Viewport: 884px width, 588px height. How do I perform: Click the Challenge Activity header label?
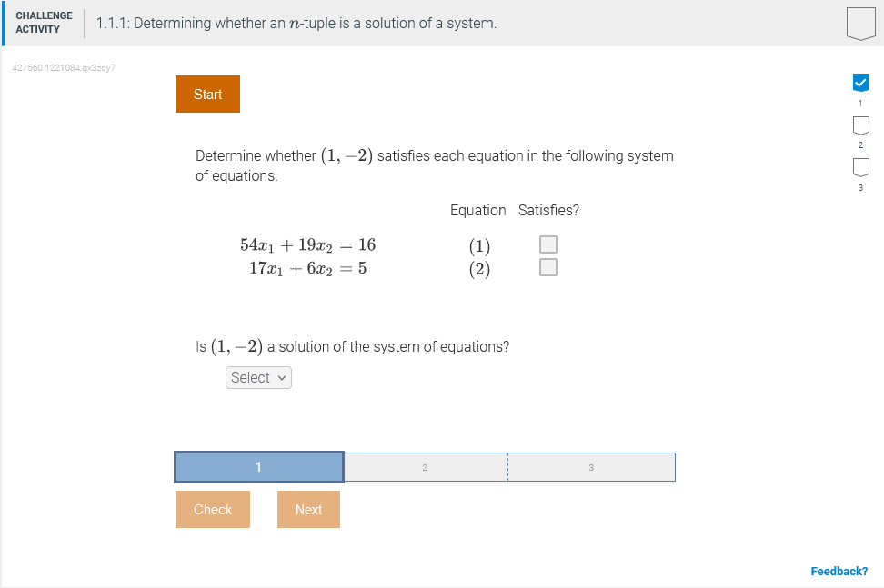(44, 23)
